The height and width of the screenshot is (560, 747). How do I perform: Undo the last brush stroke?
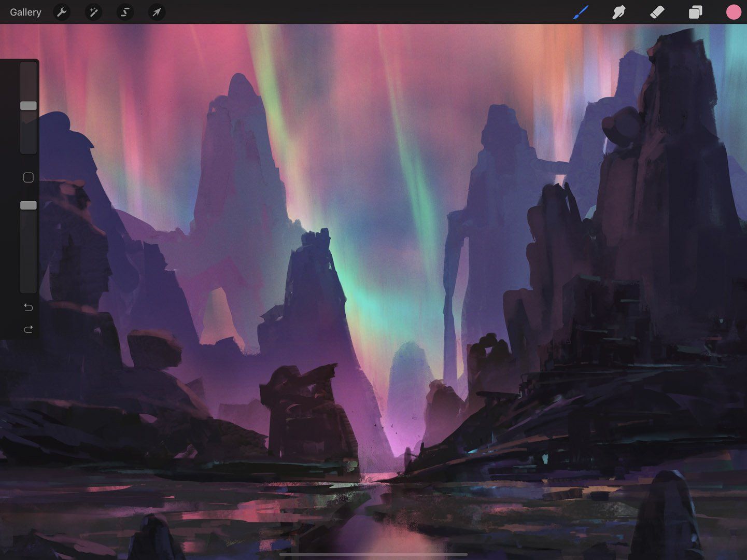(x=29, y=307)
